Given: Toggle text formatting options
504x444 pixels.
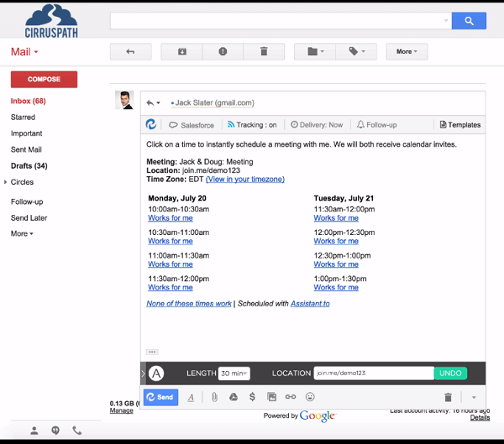Looking at the screenshot, I should coord(191,397).
